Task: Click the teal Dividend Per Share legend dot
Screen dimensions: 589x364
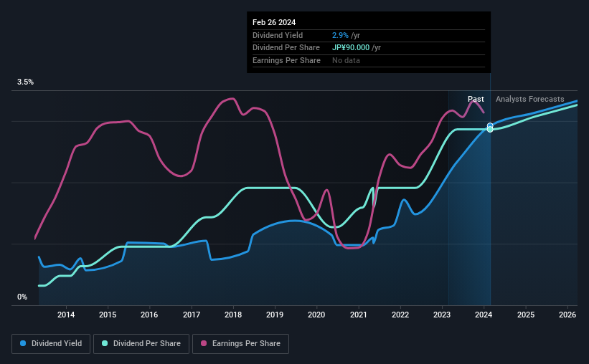Action: point(105,343)
